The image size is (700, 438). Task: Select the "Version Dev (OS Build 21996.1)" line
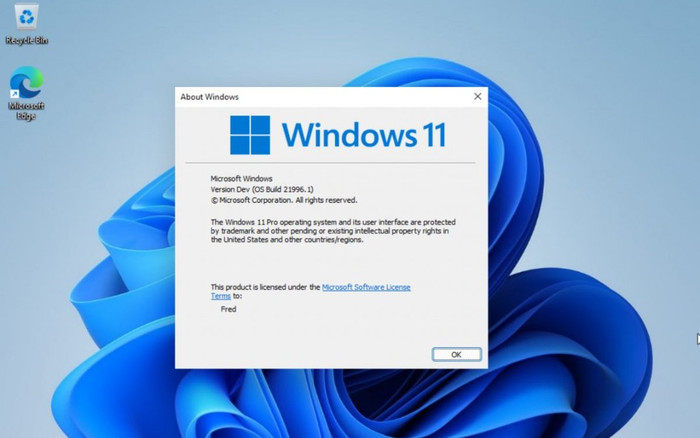tap(262, 189)
